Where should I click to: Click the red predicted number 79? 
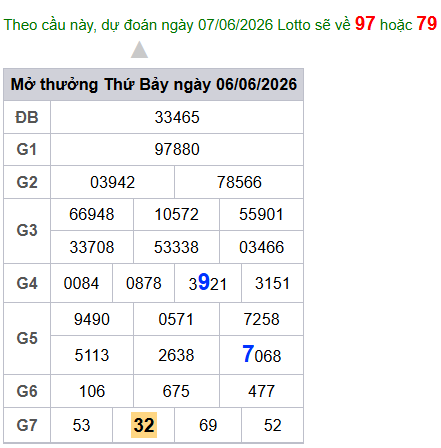[x=427, y=24]
